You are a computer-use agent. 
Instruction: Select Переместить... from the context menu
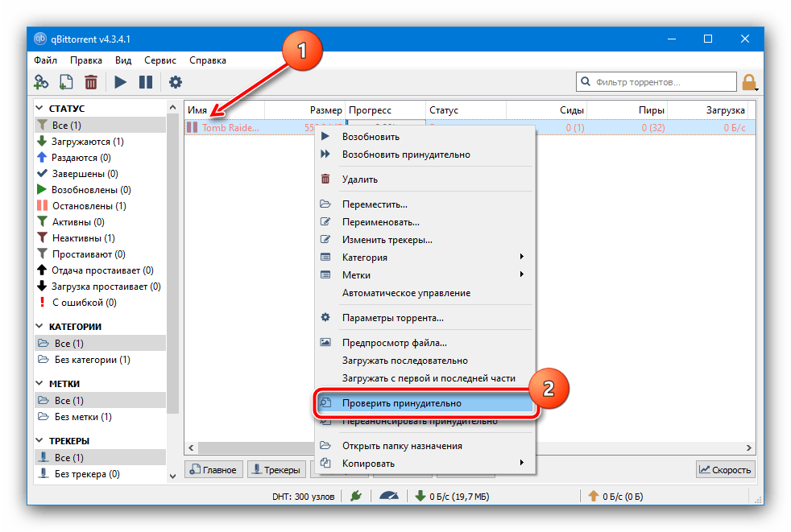(424, 204)
